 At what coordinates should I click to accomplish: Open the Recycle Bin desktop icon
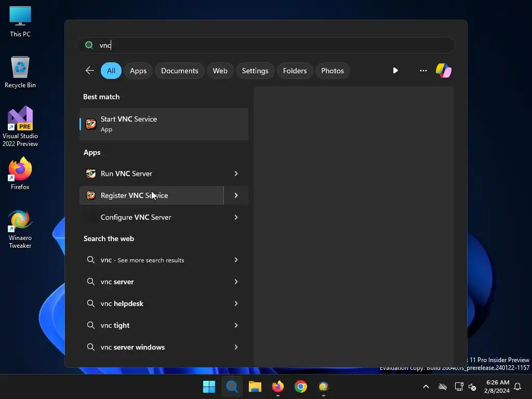click(x=20, y=73)
